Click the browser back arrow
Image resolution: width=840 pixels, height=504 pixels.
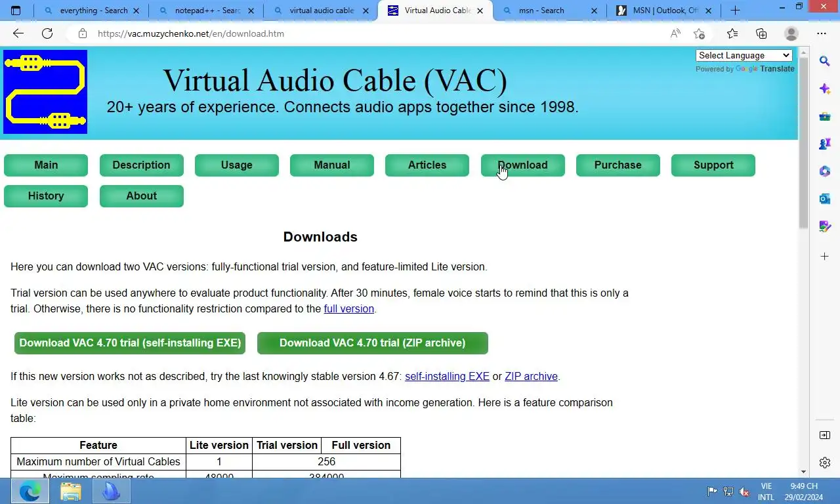pyautogui.click(x=18, y=33)
